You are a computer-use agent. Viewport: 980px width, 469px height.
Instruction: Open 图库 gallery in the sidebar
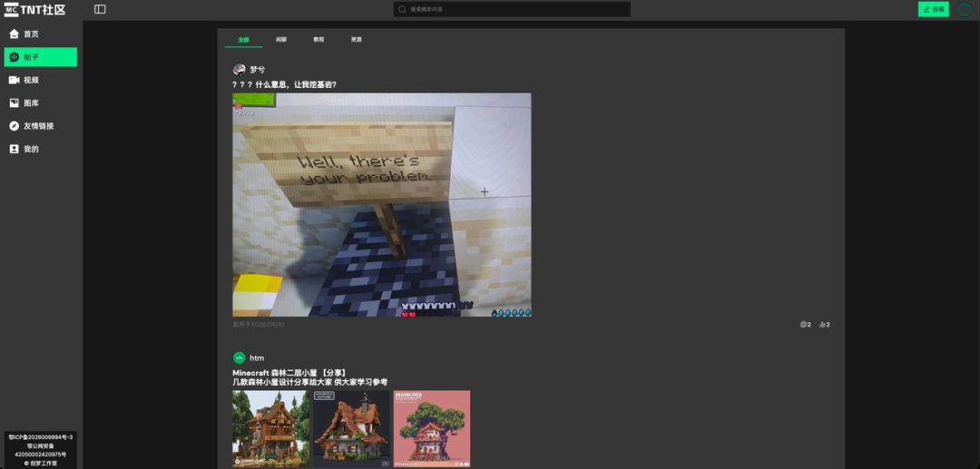[41, 103]
